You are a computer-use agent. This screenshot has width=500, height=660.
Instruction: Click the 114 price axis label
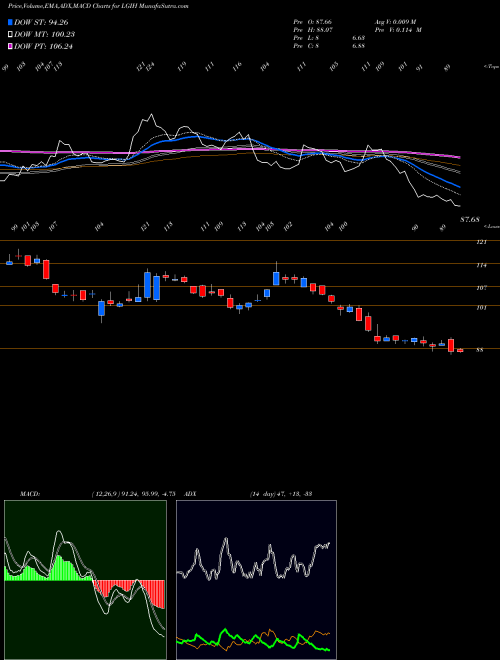481,265
